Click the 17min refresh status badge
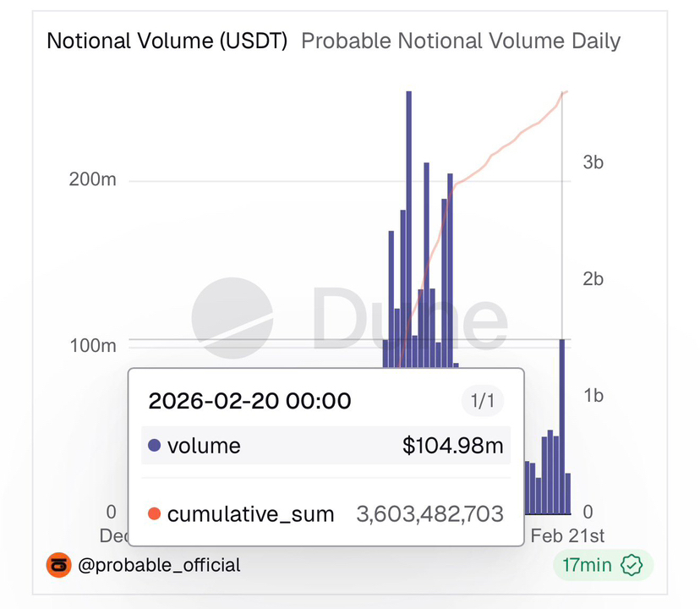Screen dimensions: 700x609 point(602,565)
